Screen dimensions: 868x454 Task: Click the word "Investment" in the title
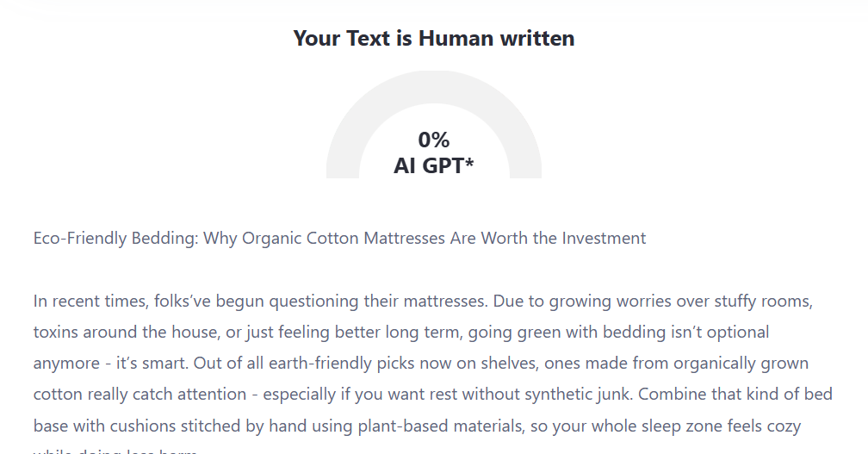[x=604, y=238]
